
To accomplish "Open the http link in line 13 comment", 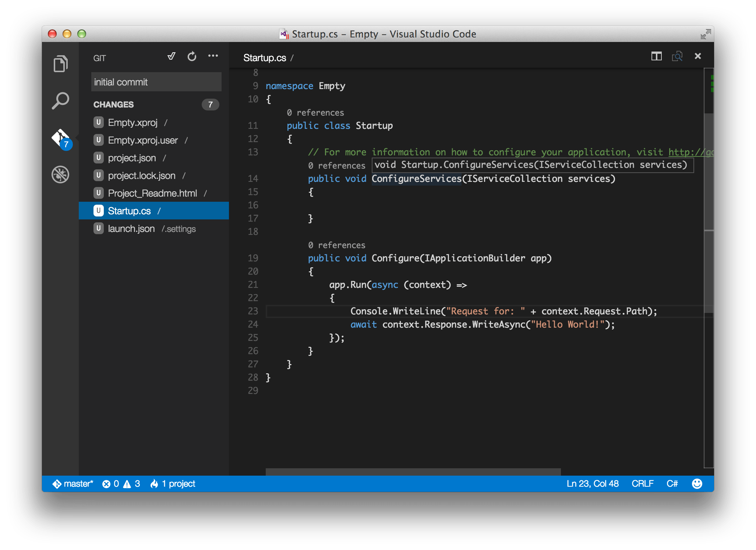I will click(690, 152).
